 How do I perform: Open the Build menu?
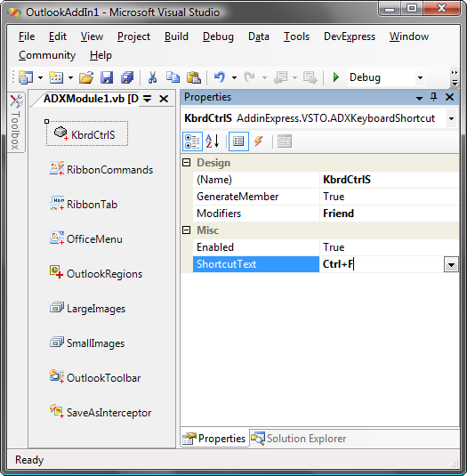pyautogui.click(x=176, y=36)
